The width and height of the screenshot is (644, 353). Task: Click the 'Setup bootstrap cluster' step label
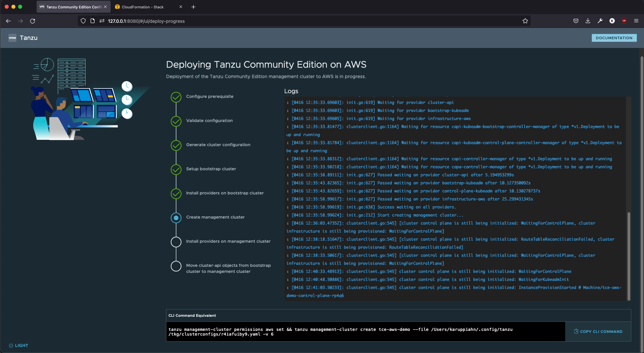[211, 169]
